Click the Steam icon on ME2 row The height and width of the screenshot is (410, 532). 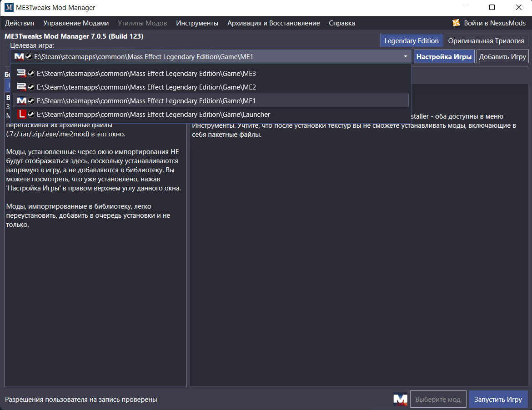(x=31, y=87)
